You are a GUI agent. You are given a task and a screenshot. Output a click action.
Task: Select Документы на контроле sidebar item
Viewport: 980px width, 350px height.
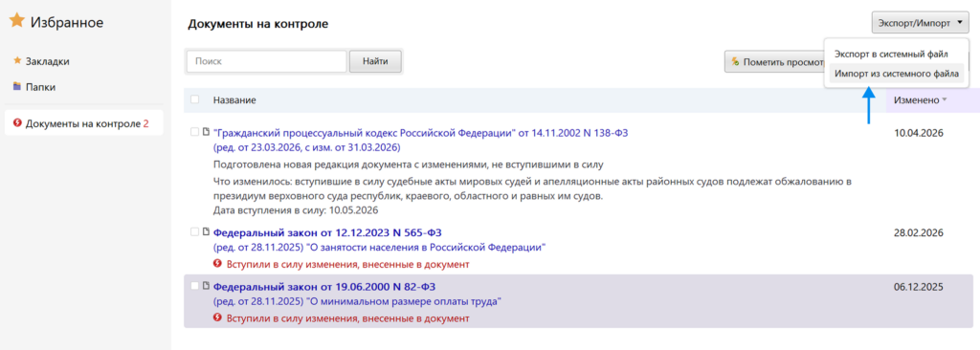pyautogui.click(x=84, y=123)
